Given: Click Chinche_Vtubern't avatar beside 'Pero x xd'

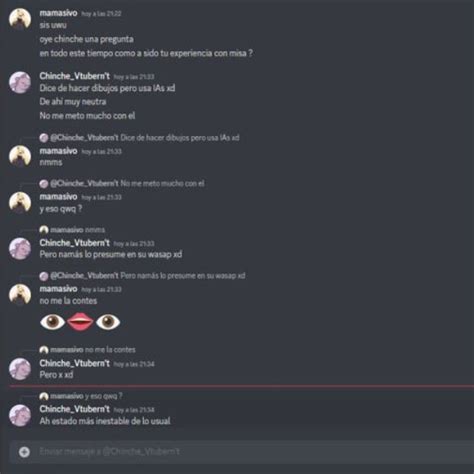Looking at the screenshot, I should pyautogui.click(x=20, y=369).
